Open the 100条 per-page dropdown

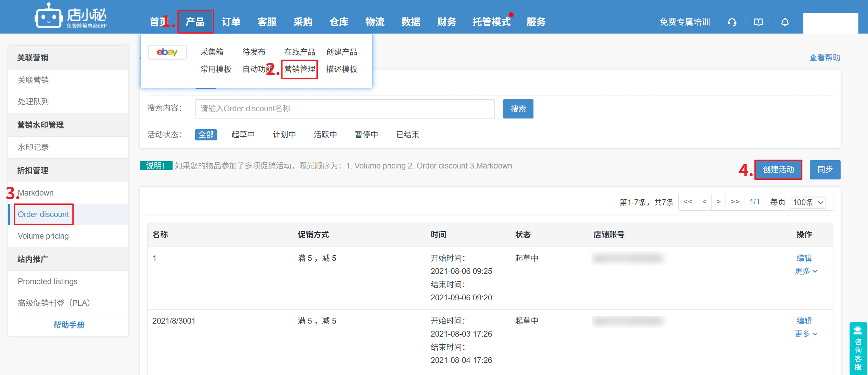(808, 202)
